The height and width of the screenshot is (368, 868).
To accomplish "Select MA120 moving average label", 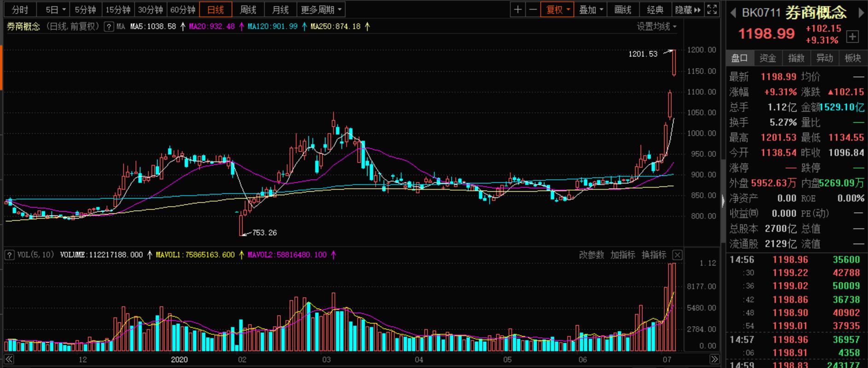I will pos(273,27).
